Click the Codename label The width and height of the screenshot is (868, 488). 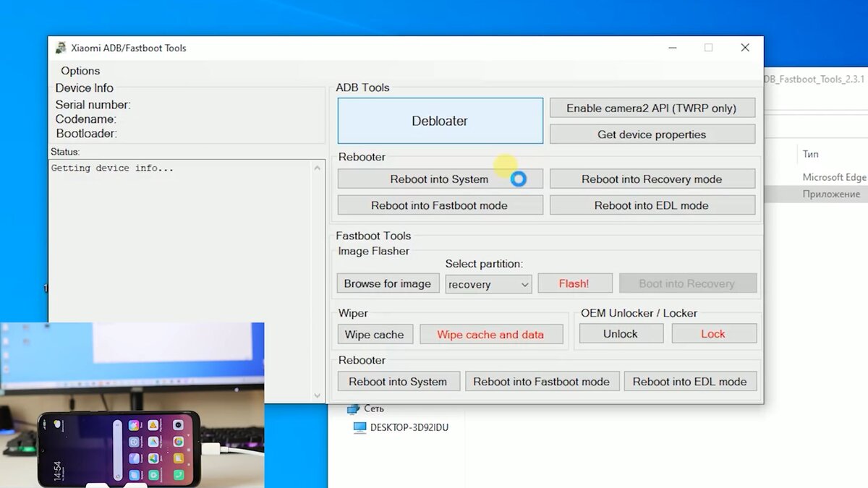[x=86, y=119]
